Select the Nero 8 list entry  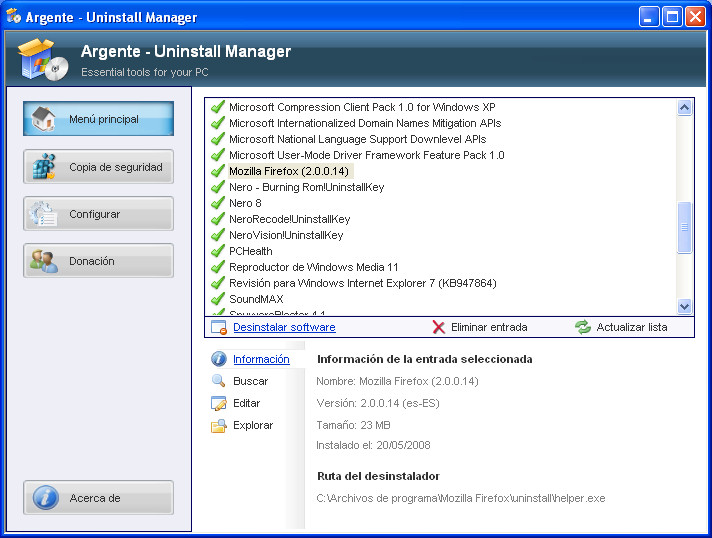pyautogui.click(x=245, y=203)
